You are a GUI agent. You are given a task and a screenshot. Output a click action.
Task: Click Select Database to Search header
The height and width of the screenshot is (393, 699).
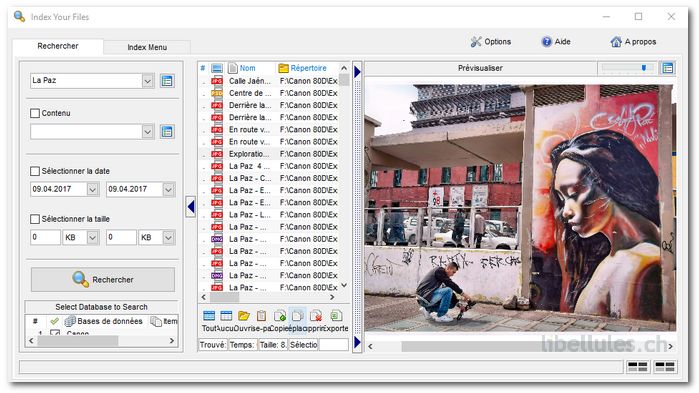pos(102,307)
